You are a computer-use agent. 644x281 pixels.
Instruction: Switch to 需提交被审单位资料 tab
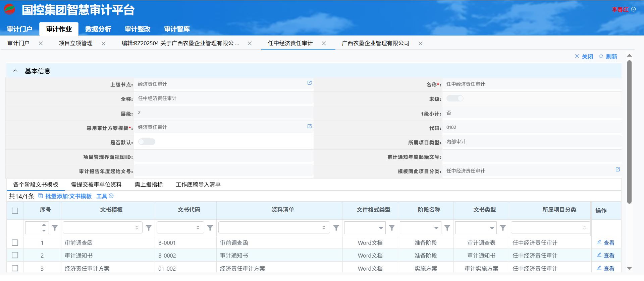96,185
